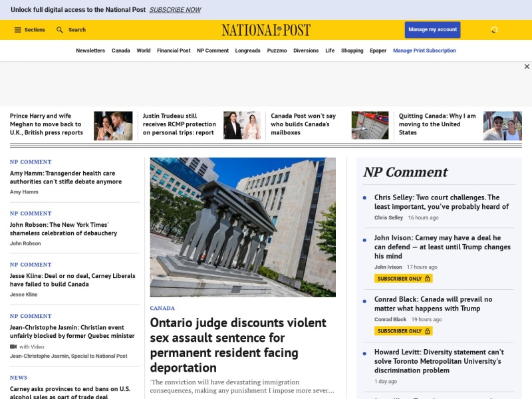The height and width of the screenshot is (399, 532).
Task: Click the Quitting Canada couple thumbnail
Action: coord(503,126)
